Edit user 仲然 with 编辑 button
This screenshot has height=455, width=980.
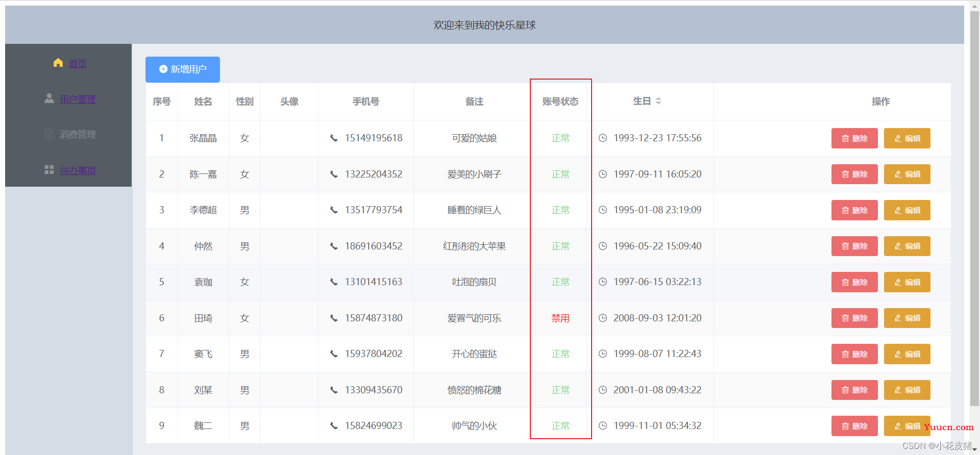[907, 246]
